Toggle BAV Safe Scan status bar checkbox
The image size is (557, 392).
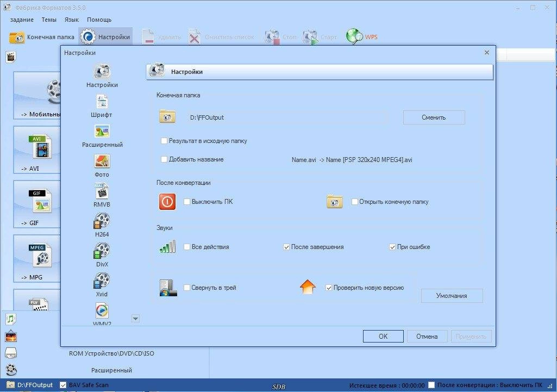tap(63, 385)
